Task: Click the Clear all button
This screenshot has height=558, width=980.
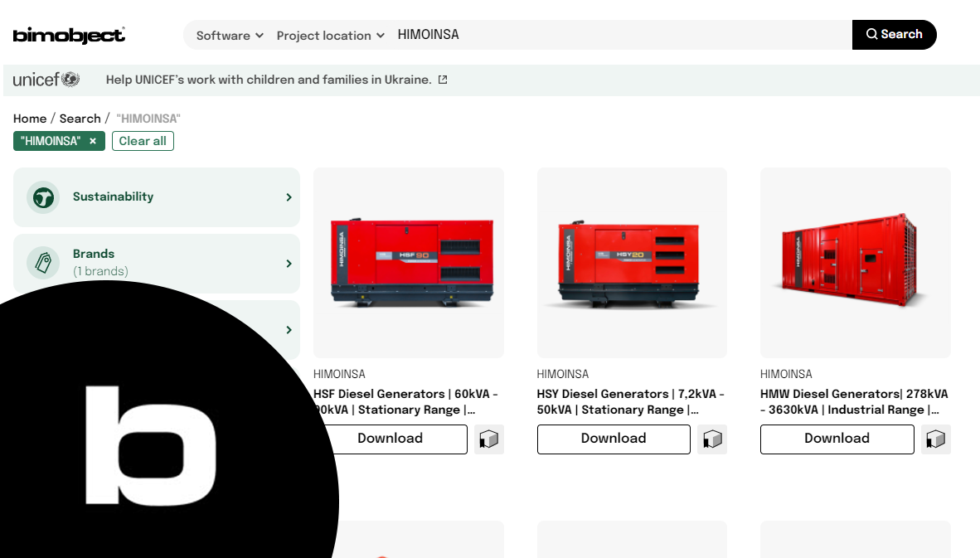Action: [x=143, y=141]
